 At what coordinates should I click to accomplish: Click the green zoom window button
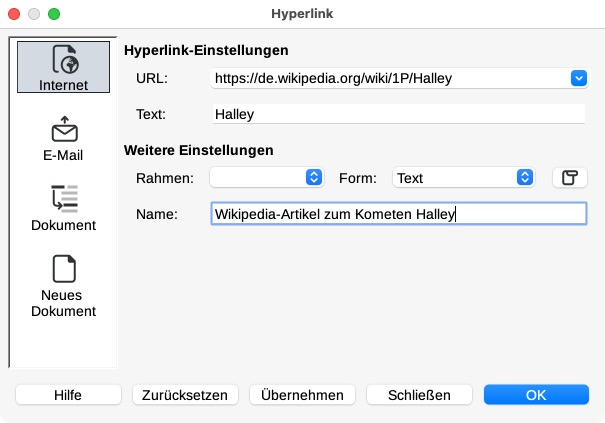point(54,14)
